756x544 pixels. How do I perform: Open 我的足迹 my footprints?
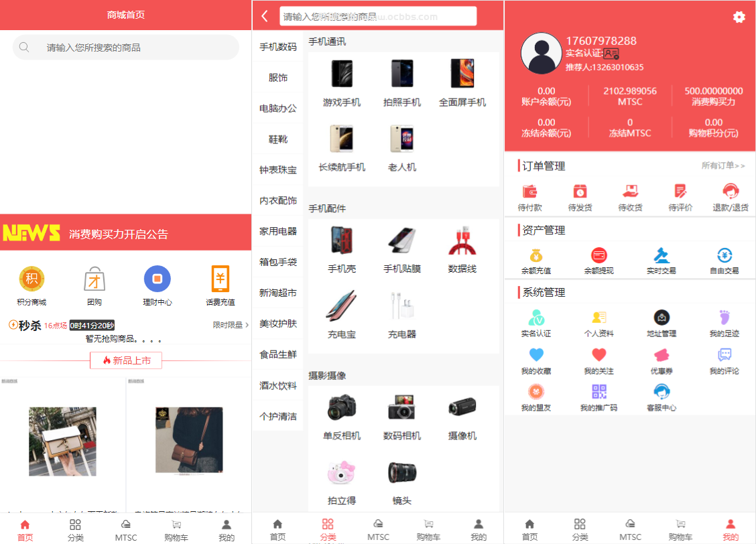[x=724, y=324]
